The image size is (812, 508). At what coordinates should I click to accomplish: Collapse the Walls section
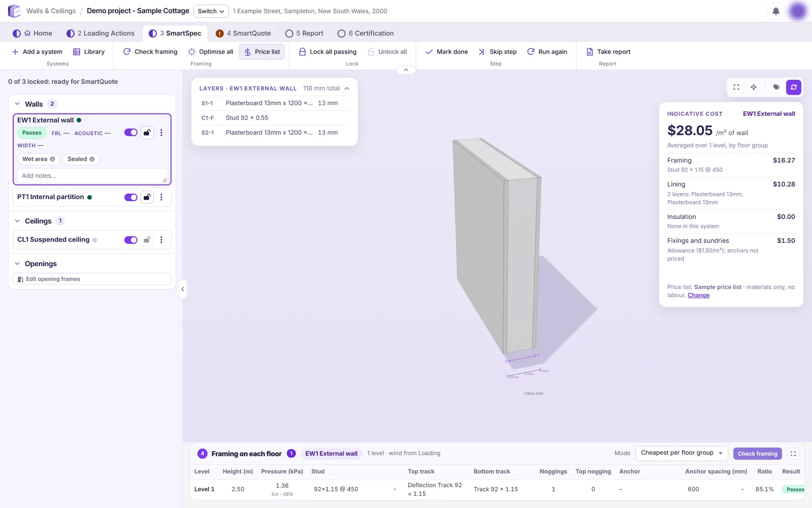pos(17,104)
